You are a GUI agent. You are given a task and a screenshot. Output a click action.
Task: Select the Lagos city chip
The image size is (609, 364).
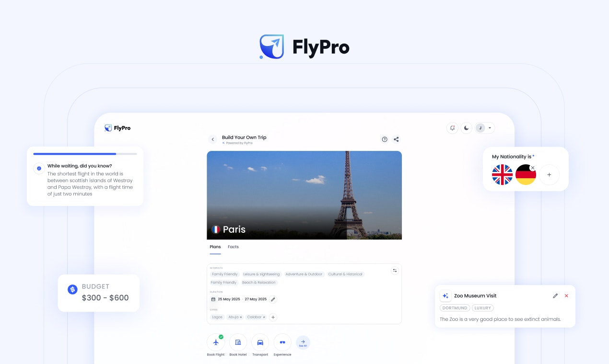(217, 317)
